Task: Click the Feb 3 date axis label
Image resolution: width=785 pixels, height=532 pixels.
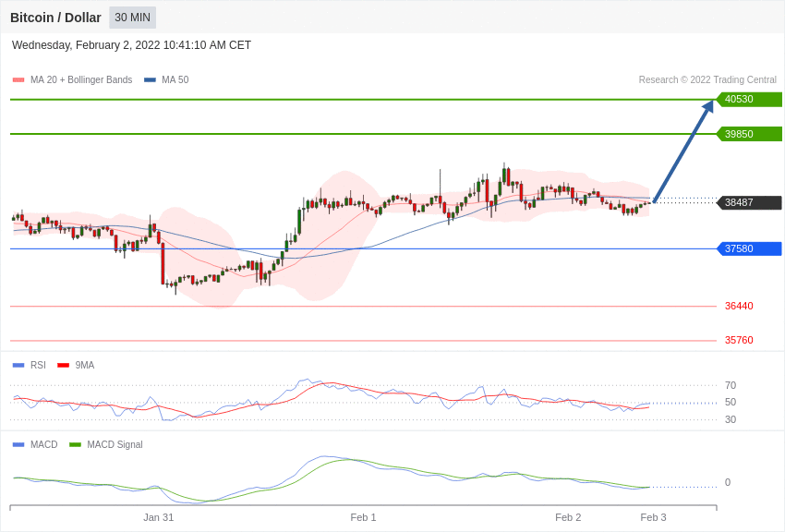Action: pyautogui.click(x=653, y=517)
